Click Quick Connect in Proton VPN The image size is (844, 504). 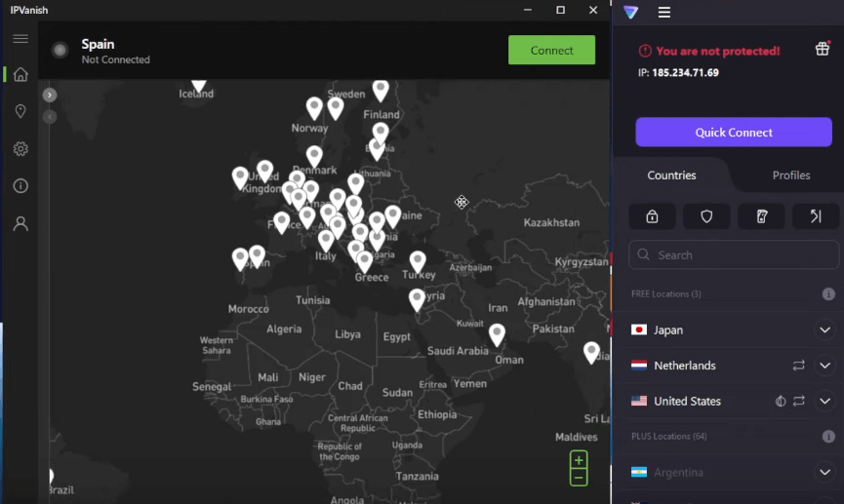[x=734, y=133]
